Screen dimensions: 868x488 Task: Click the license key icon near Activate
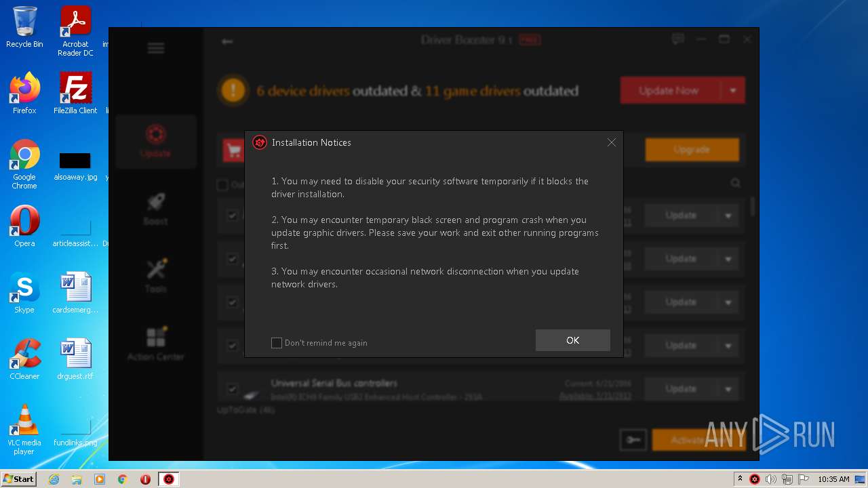point(633,440)
